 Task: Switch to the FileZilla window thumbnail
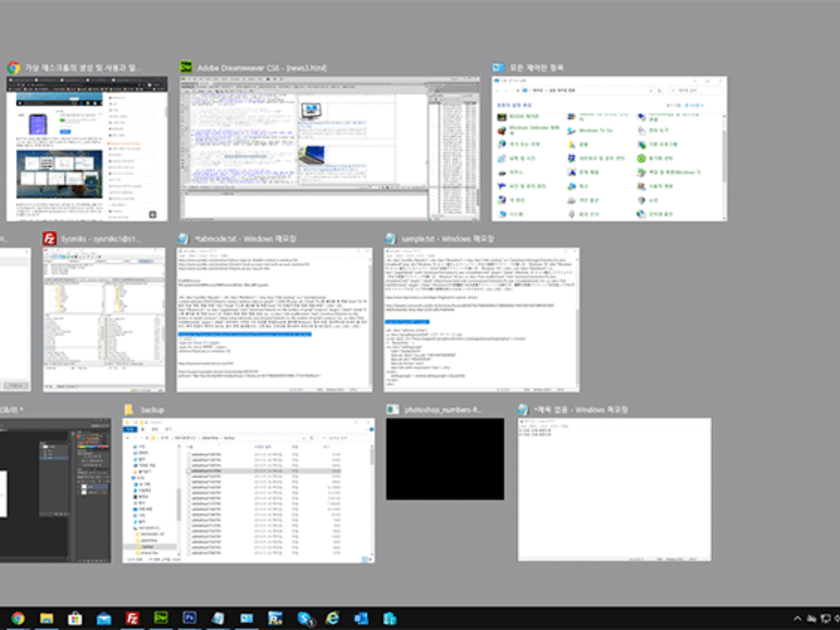(104, 319)
